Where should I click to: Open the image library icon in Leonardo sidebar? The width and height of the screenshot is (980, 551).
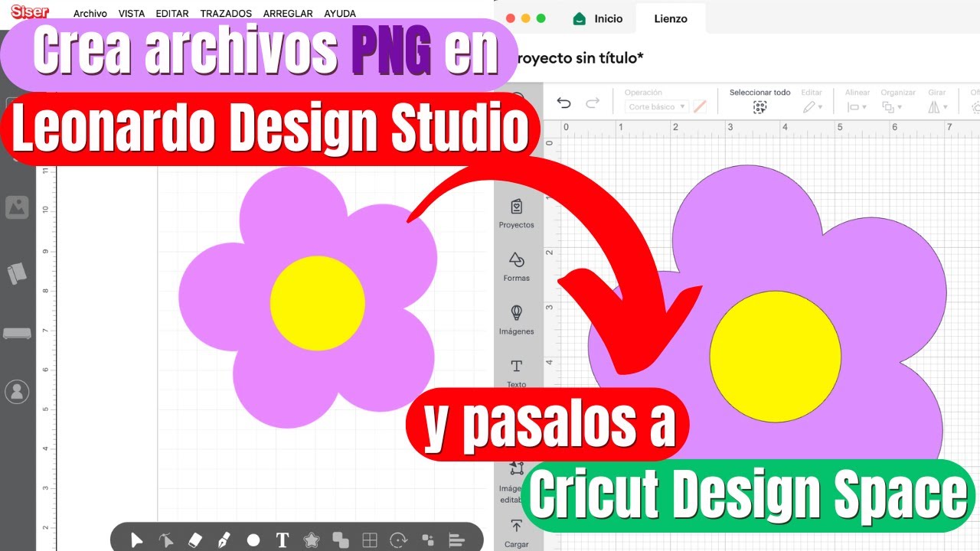click(x=17, y=207)
